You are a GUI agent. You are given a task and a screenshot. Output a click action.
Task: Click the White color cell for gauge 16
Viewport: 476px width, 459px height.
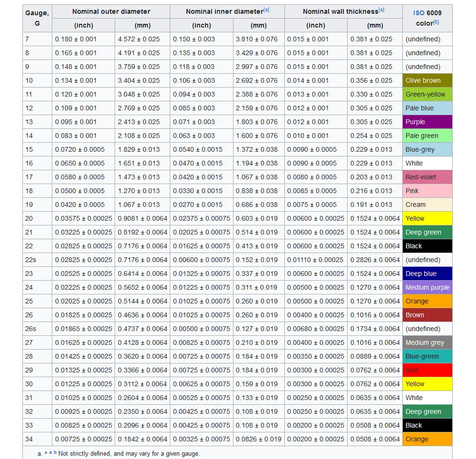[427, 163]
